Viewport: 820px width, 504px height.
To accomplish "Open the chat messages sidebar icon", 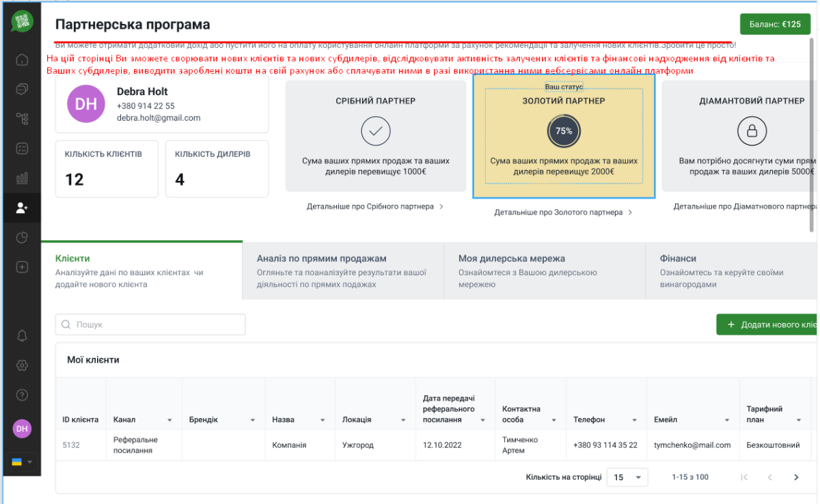I will pyautogui.click(x=22, y=89).
